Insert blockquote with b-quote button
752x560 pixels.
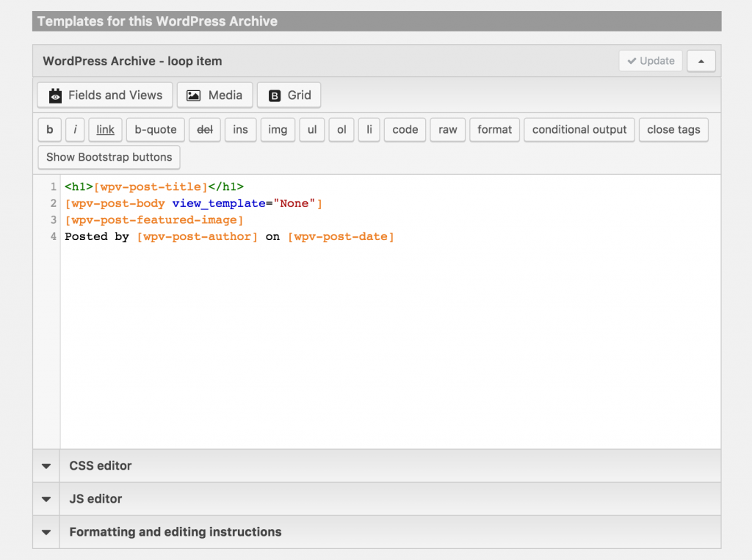(x=156, y=129)
